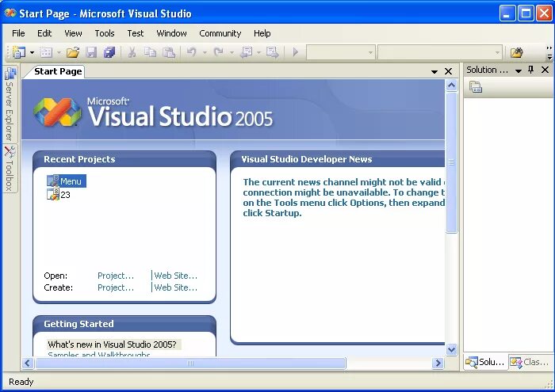Screen dimensions: 555x392
Task: Expand the Add New Item dropdown arrow
Action: (x=59, y=53)
